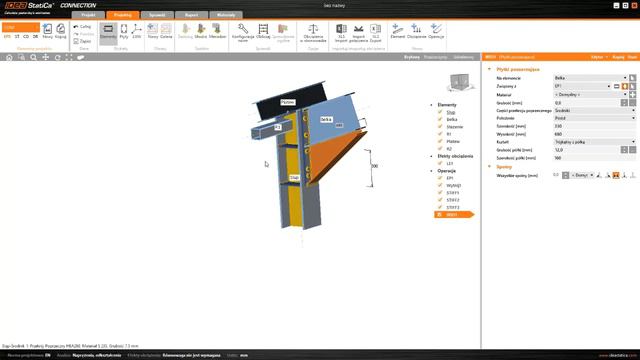The width and height of the screenshot is (640, 360).
Task: Click the home view icon
Action: point(9,57)
